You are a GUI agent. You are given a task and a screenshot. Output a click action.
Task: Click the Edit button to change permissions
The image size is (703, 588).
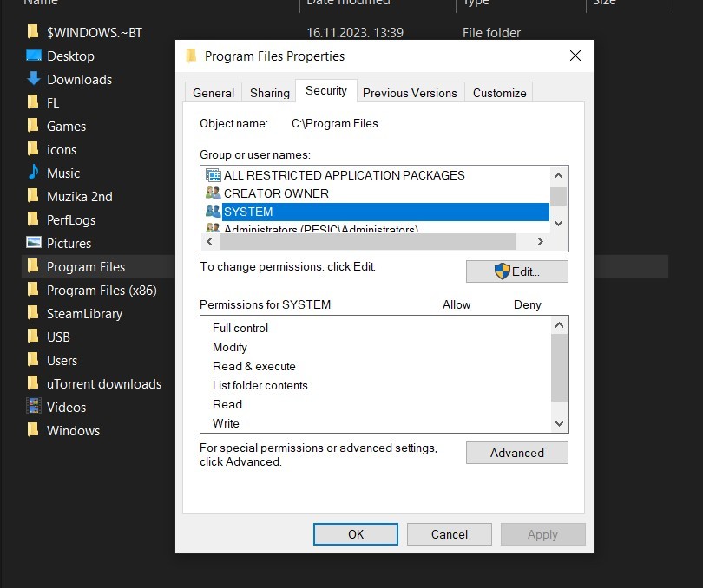coord(517,271)
